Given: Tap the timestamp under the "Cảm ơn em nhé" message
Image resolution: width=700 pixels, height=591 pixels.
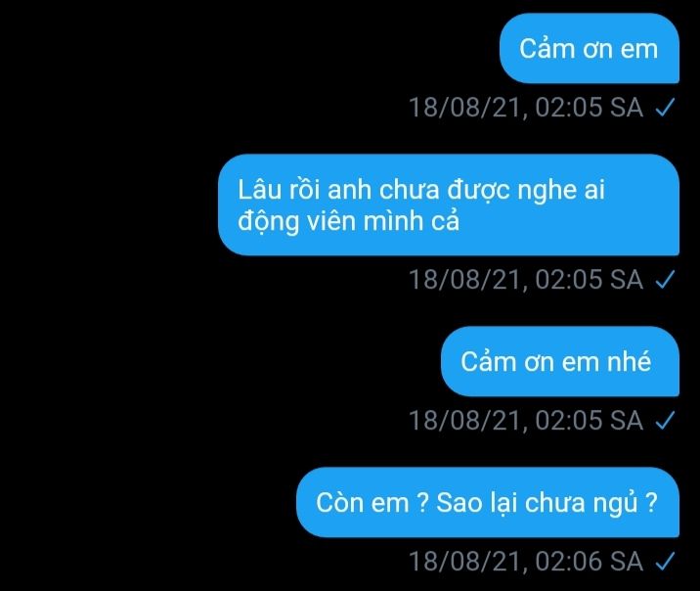Looking at the screenshot, I should [x=526, y=421].
